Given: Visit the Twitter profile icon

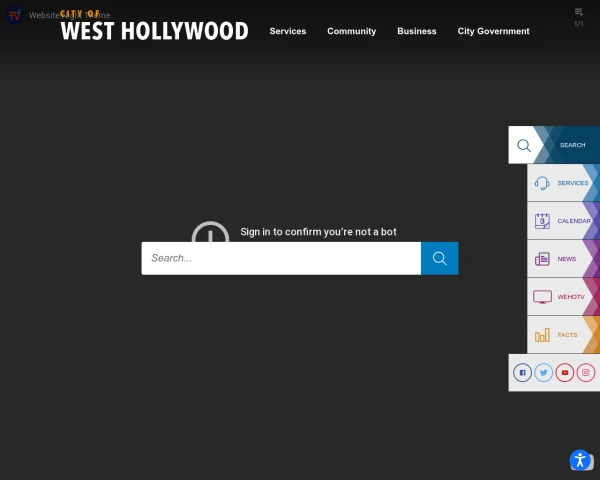Looking at the screenshot, I should [543, 372].
